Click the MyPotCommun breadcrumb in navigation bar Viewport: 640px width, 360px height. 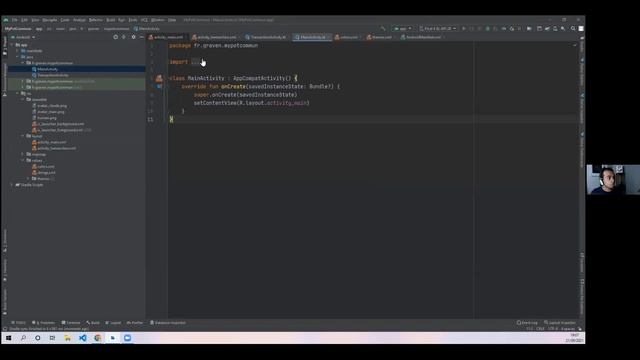coord(18,29)
